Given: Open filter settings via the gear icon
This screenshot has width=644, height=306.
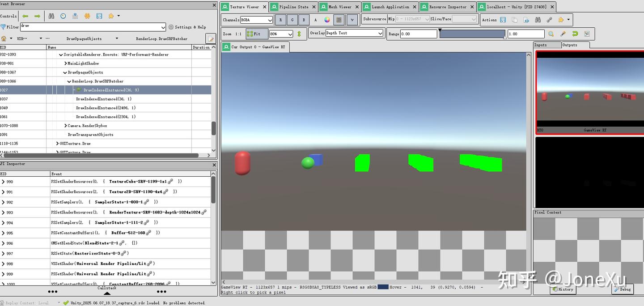Looking at the screenshot, I should point(170,27).
